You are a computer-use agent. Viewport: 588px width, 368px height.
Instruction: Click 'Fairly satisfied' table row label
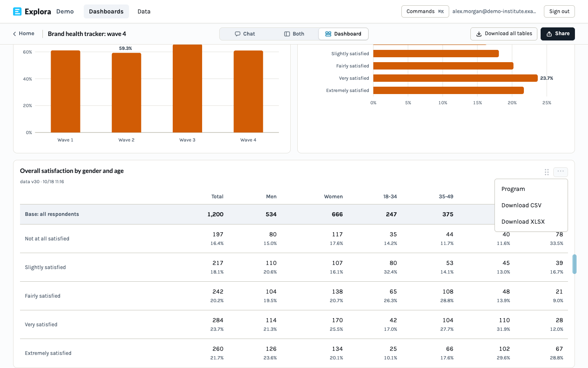point(42,296)
